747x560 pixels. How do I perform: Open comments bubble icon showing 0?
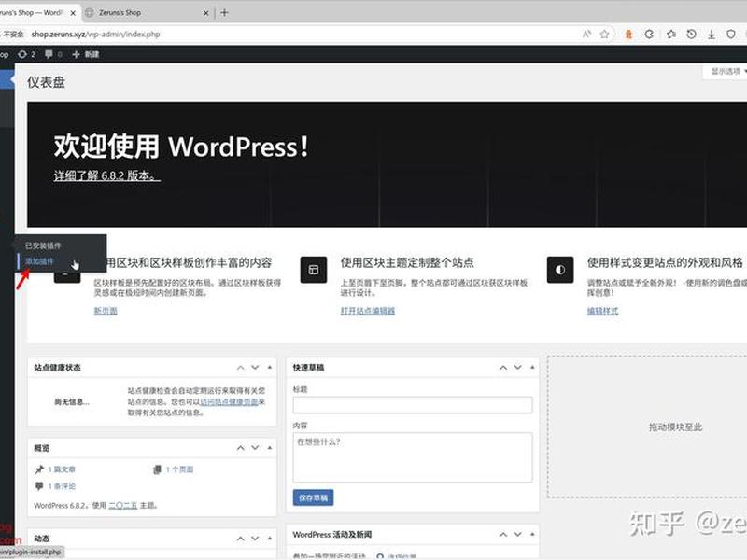point(53,54)
